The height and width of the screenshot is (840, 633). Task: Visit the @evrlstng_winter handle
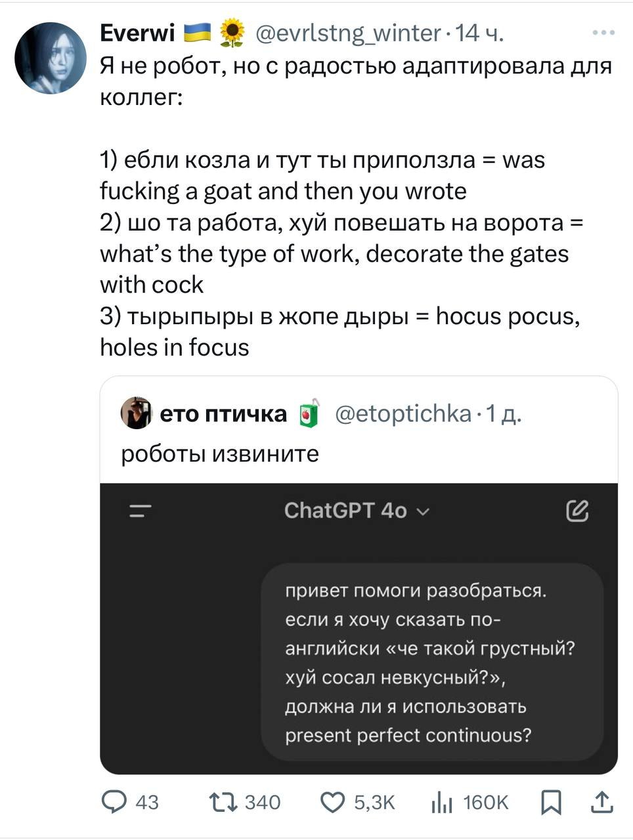click(347, 33)
